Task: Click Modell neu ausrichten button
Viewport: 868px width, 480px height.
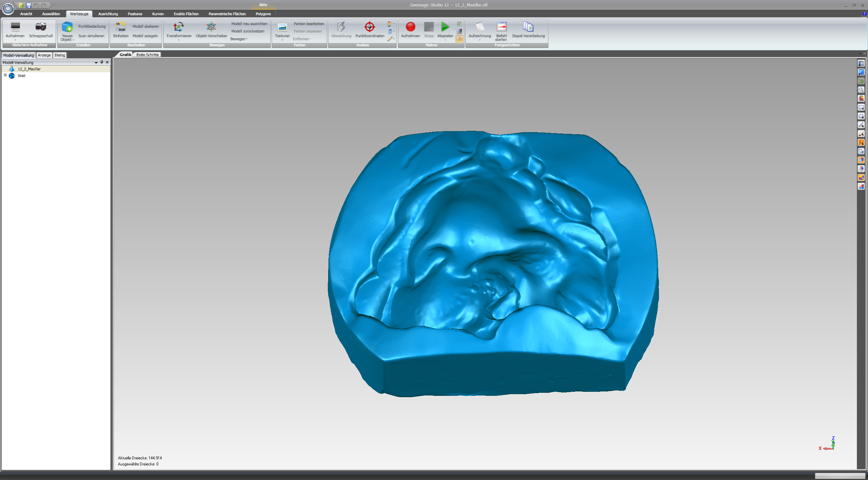Action: point(249,24)
